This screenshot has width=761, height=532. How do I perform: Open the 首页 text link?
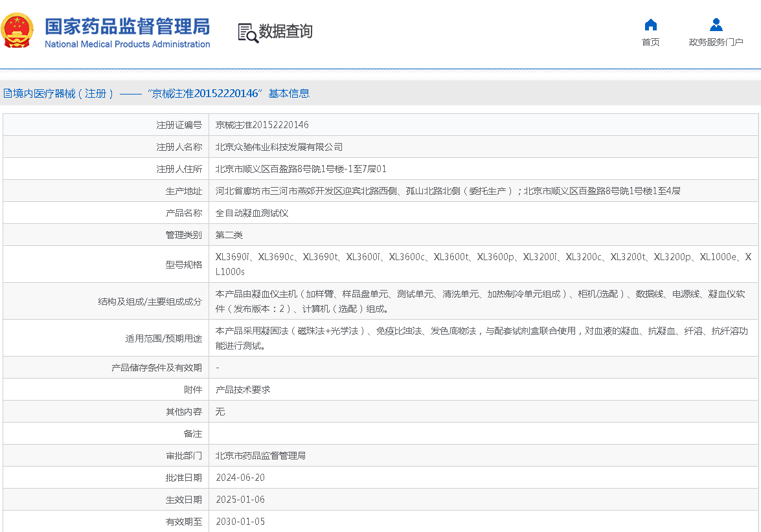650,43
